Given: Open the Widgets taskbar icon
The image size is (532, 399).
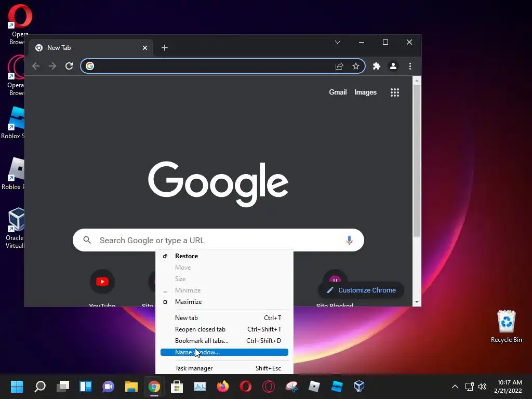Looking at the screenshot, I should coord(86,387).
